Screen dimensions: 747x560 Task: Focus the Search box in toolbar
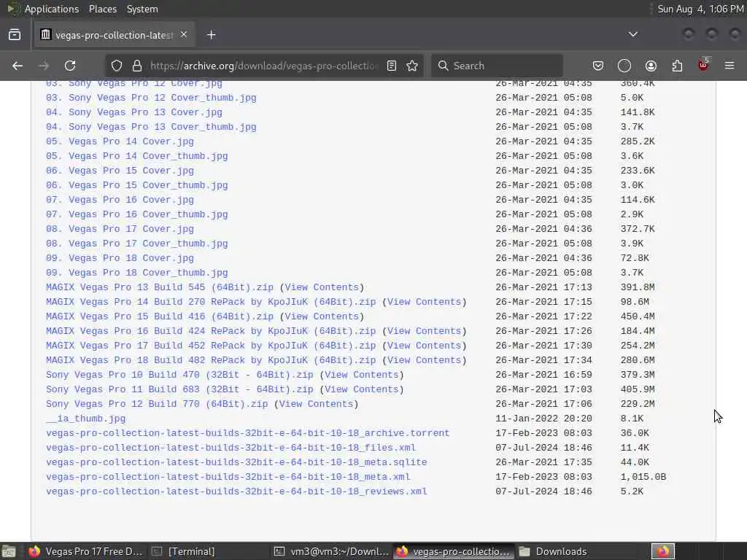click(497, 66)
